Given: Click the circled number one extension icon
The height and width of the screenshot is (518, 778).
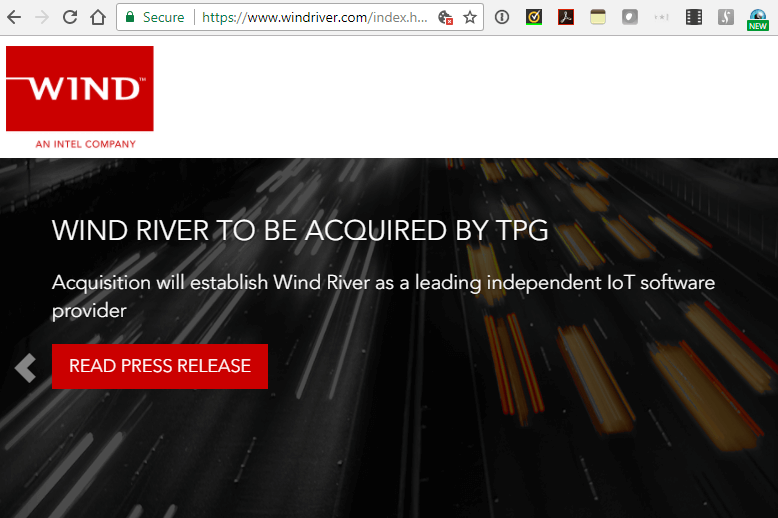Looking at the screenshot, I should pyautogui.click(x=502, y=17).
